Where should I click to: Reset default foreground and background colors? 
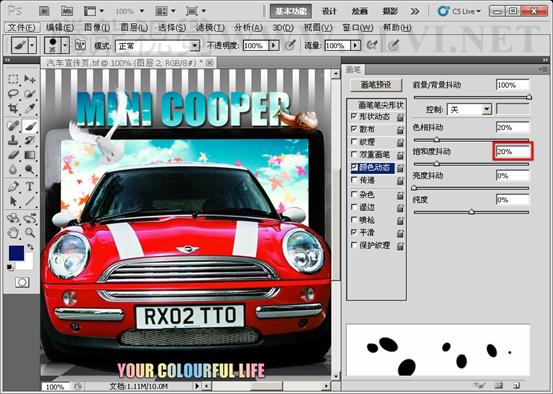coord(10,267)
